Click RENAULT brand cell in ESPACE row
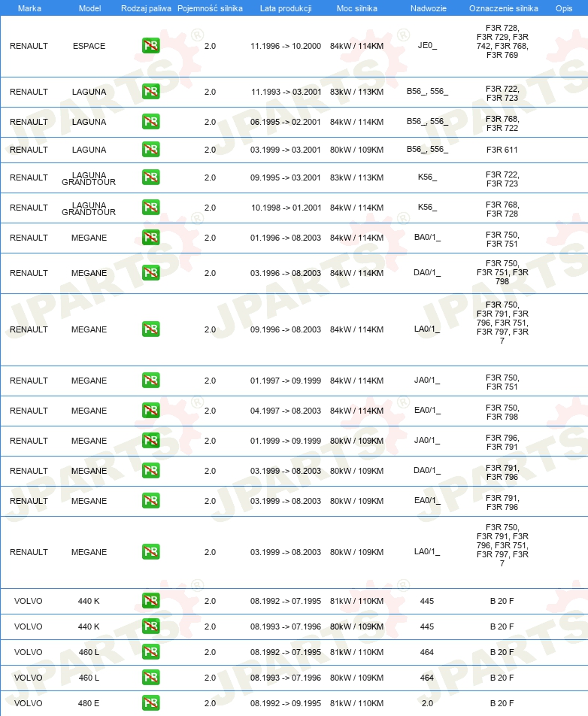This screenshot has height=716, width=588. (29, 46)
